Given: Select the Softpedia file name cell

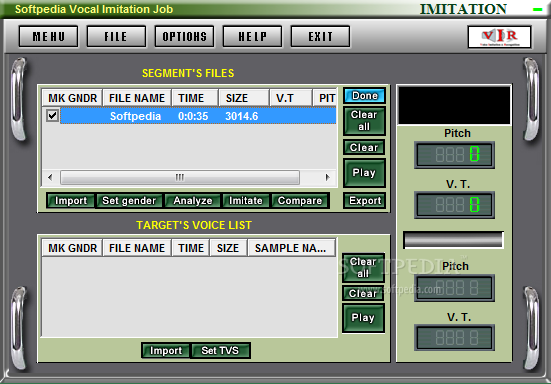Looking at the screenshot, I should coord(135,116).
